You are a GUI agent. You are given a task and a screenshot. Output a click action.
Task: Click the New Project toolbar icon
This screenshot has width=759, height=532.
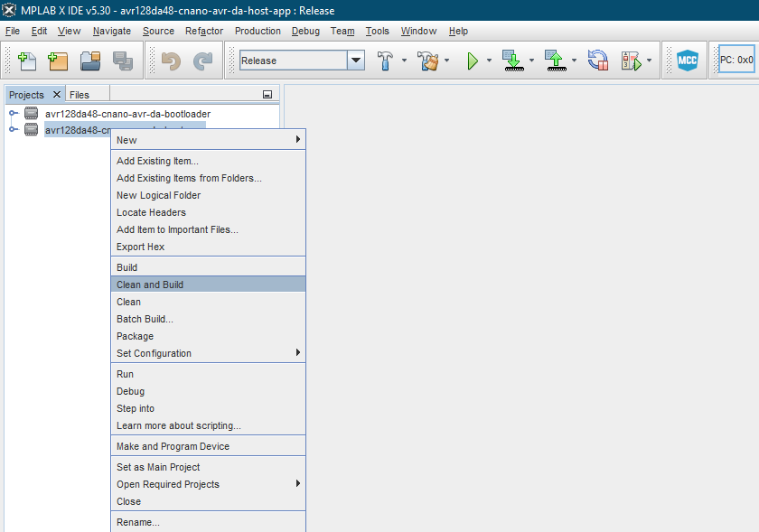(x=58, y=61)
